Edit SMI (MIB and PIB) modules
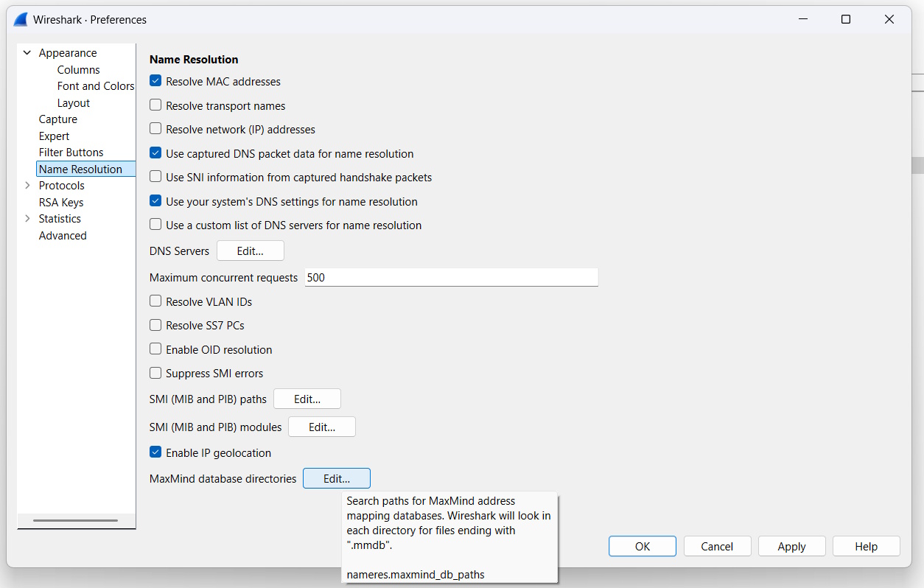Image resolution: width=924 pixels, height=588 pixels. [322, 427]
